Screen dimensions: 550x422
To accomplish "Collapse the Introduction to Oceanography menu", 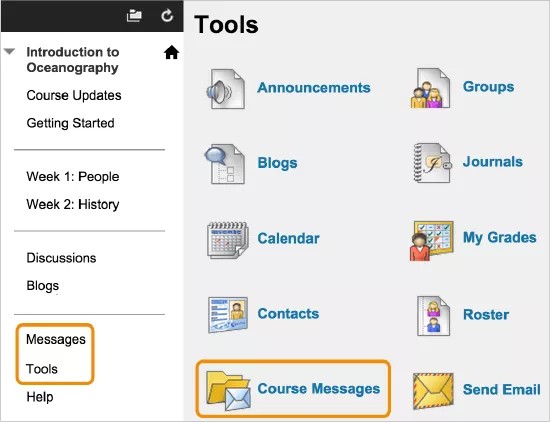I will click(x=9, y=52).
